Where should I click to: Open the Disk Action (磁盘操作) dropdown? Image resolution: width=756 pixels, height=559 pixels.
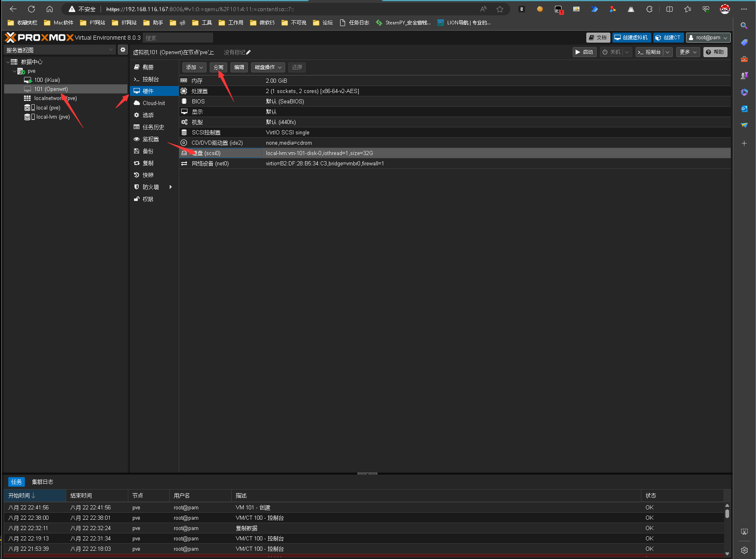[268, 67]
